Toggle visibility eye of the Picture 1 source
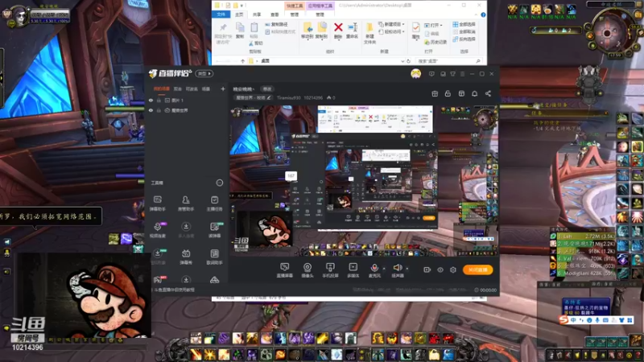The image size is (644, 362). tap(151, 100)
